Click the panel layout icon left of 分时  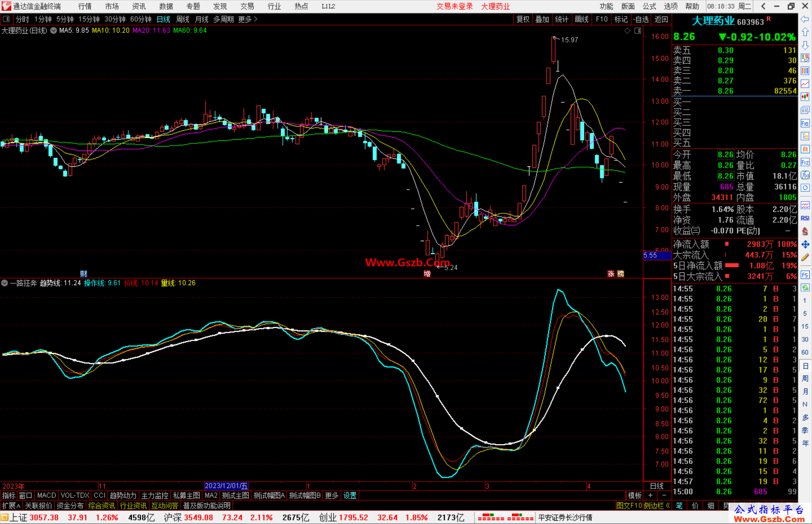pos(6,19)
